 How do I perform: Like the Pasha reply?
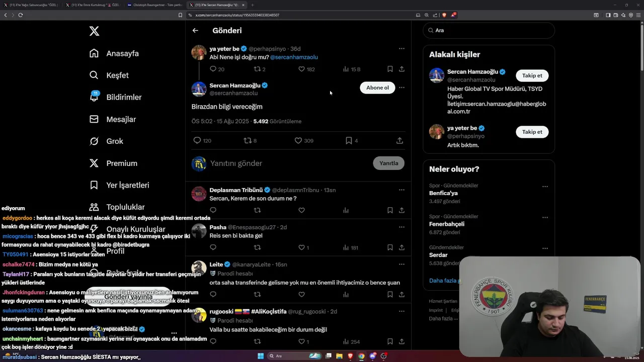point(301,247)
